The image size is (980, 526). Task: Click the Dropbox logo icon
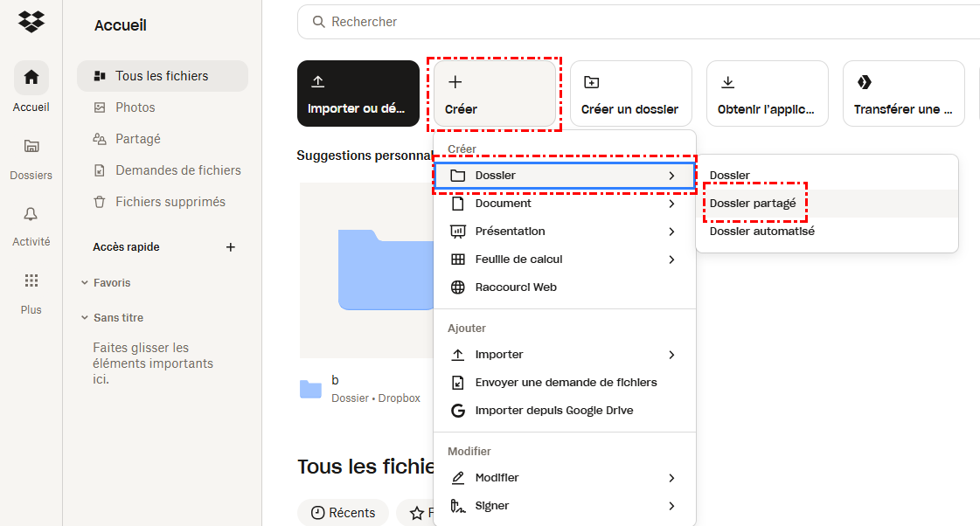(31, 21)
